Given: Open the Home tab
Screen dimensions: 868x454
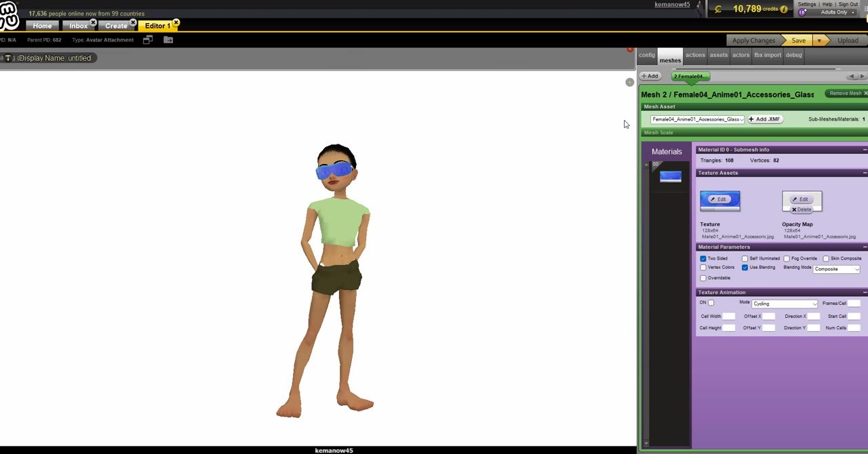Looking at the screenshot, I should pyautogui.click(x=42, y=26).
